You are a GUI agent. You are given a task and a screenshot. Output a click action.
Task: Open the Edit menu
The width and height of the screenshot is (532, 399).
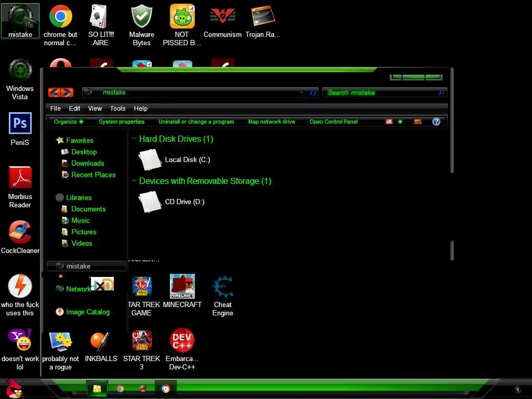74,109
